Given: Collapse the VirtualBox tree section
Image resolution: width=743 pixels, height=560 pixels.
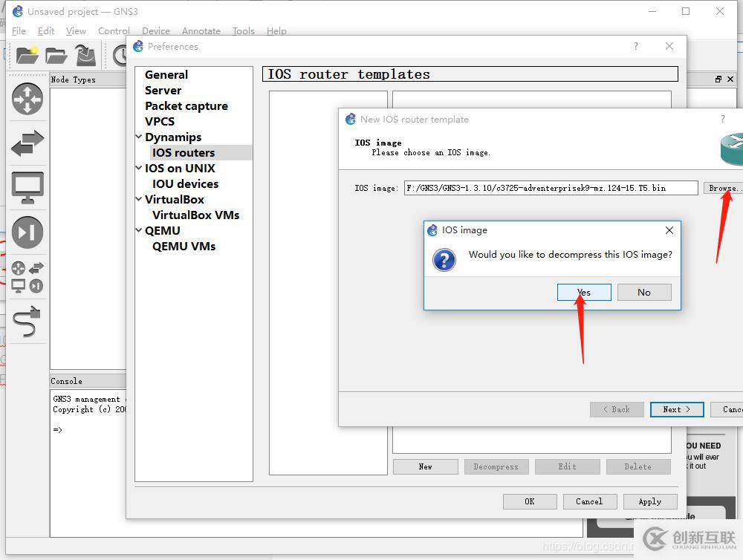Looking at the screenshot, I should coord(139,199).
